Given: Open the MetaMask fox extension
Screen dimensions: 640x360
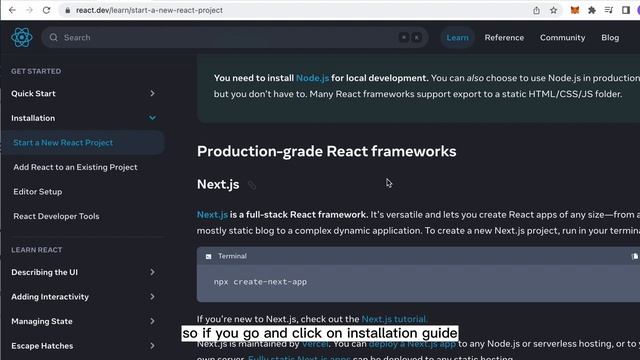Looking at the screenshot, I should [575, 10].
